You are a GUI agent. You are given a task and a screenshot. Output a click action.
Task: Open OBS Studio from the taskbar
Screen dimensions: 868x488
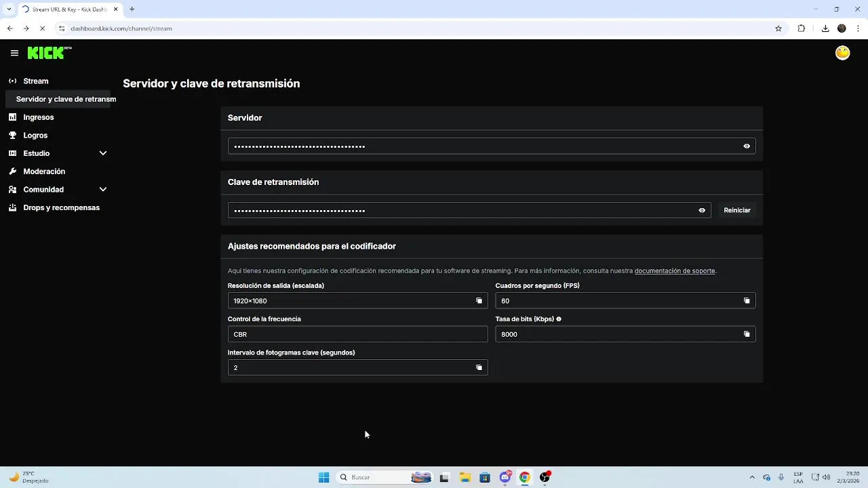point(545,477)
